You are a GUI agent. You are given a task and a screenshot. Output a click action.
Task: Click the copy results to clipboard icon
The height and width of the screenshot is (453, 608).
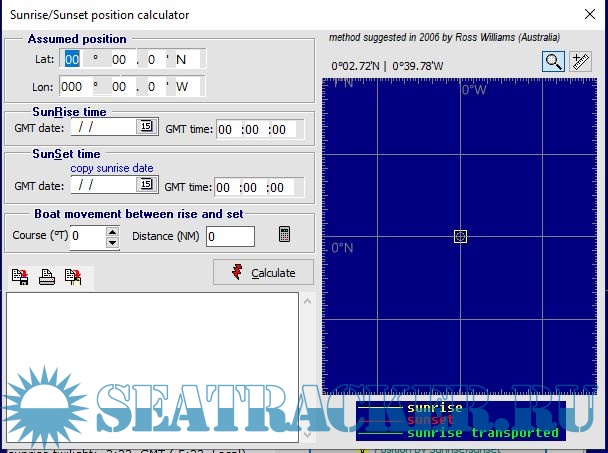point(72,277)
